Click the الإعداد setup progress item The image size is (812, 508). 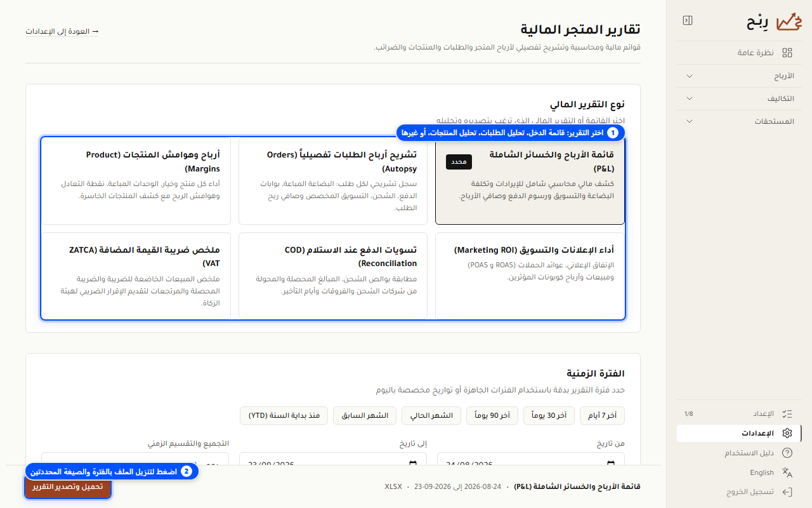point(739,413)
